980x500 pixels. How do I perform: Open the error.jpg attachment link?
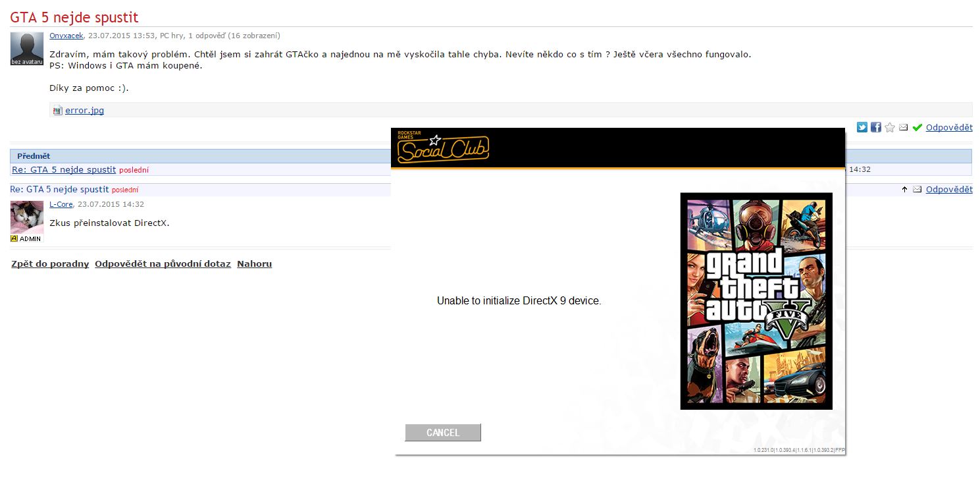click(x=84, y=111)
